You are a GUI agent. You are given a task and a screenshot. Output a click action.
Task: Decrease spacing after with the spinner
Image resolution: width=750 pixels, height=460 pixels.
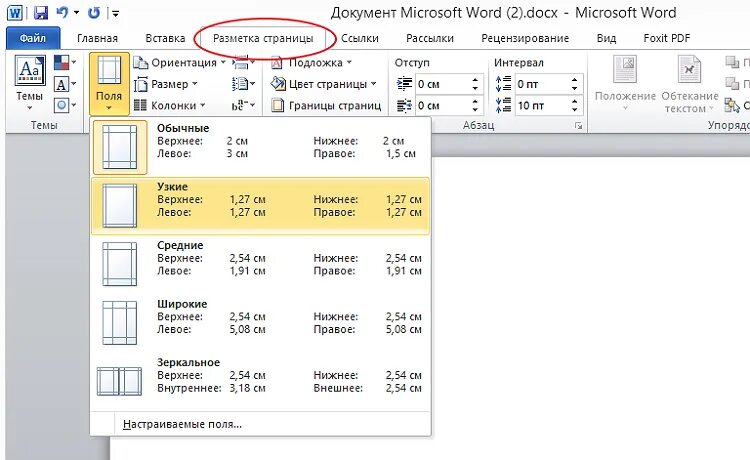point(575,110)
